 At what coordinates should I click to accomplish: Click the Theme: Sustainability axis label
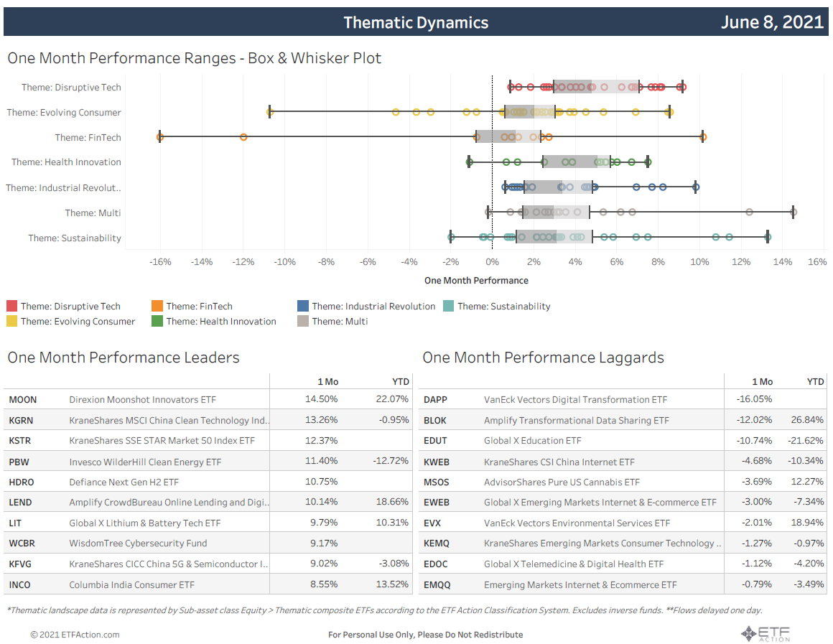coord(75,238)
